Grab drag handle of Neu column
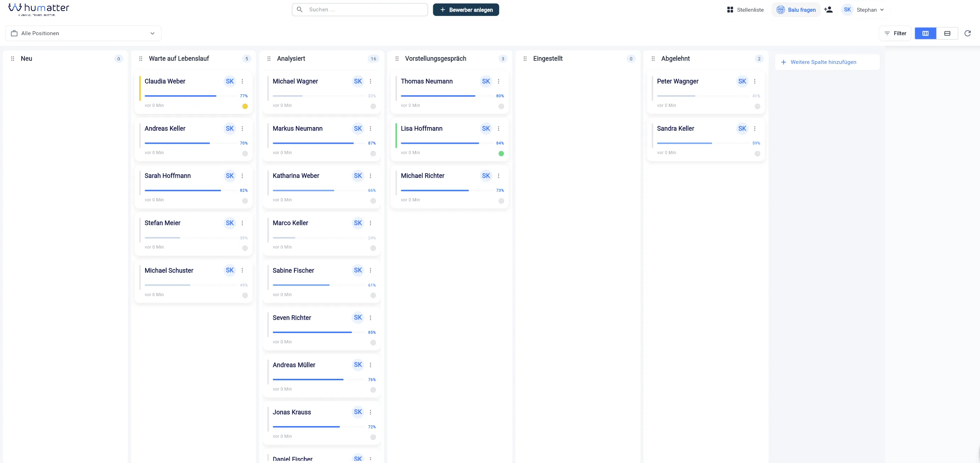980x463 pixels. click(12, 59)
